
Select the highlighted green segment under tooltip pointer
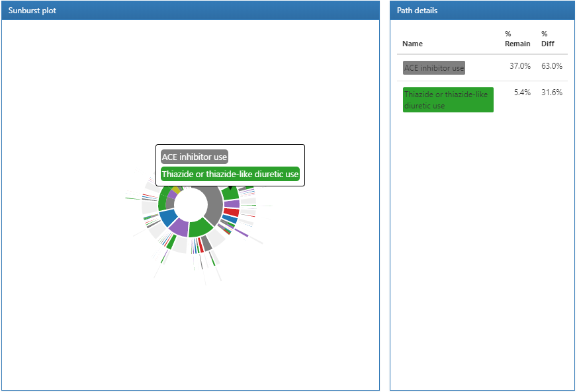(x=231, y=194)
